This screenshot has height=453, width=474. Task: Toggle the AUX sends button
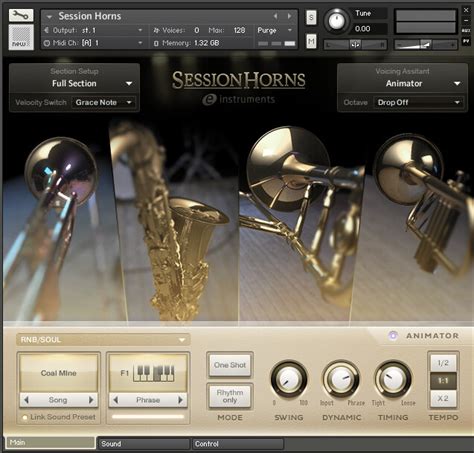click(x=466, y=31)
